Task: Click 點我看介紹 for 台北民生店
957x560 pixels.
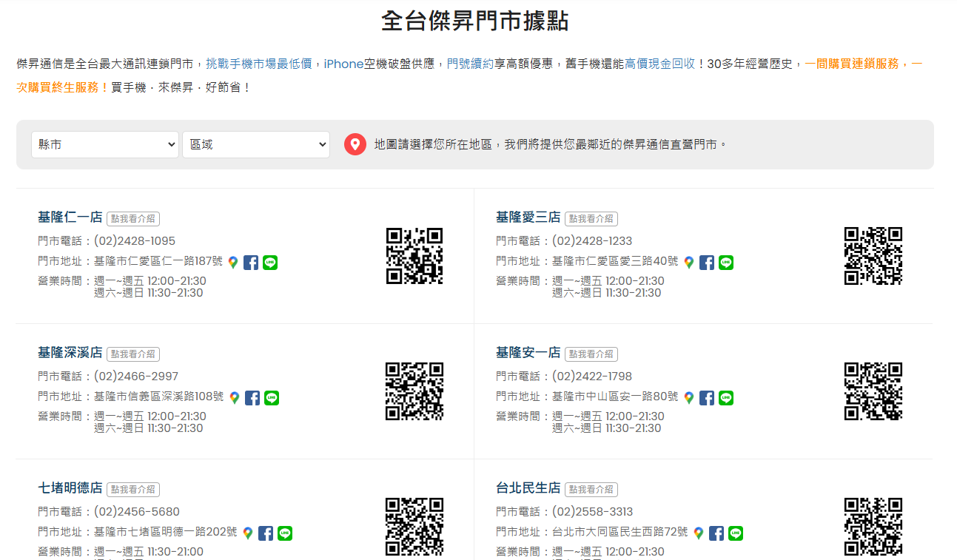Action: click(x=591, y=490)
